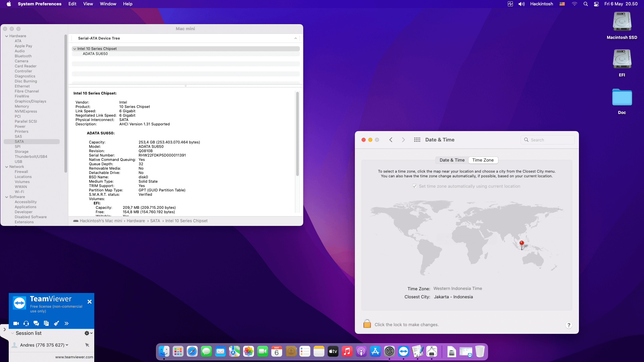Collapse the Hardware section in sidebar
644x362 pixels.
tap(7, 36)
